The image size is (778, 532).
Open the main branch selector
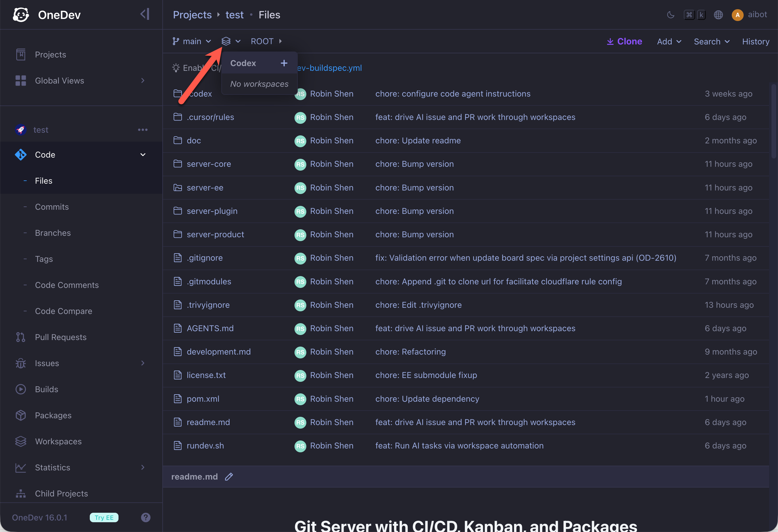(191, 41)
